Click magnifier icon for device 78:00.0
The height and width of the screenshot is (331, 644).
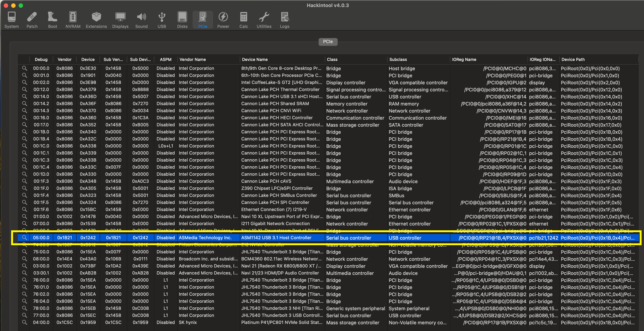tap(24, 308)
